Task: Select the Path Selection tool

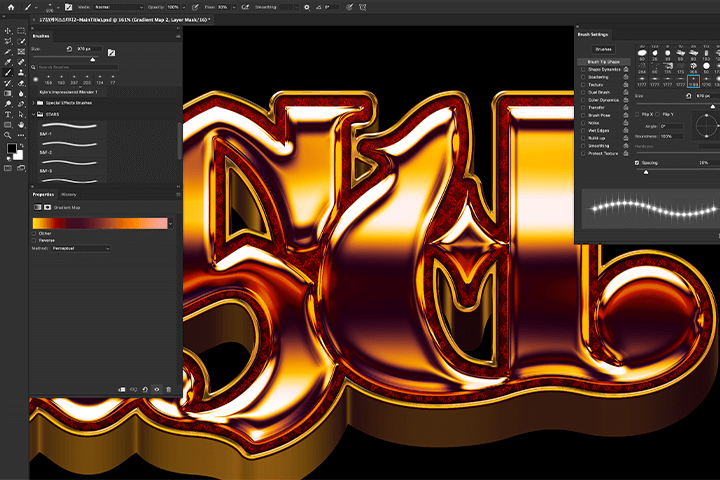Action: [x=21, y=114]
